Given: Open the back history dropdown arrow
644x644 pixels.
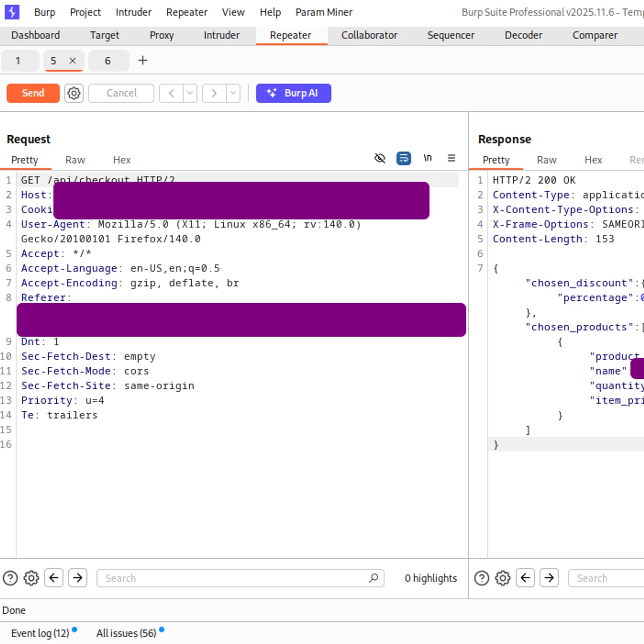Looking at the screenshot, I should click(x=190, y=93).
